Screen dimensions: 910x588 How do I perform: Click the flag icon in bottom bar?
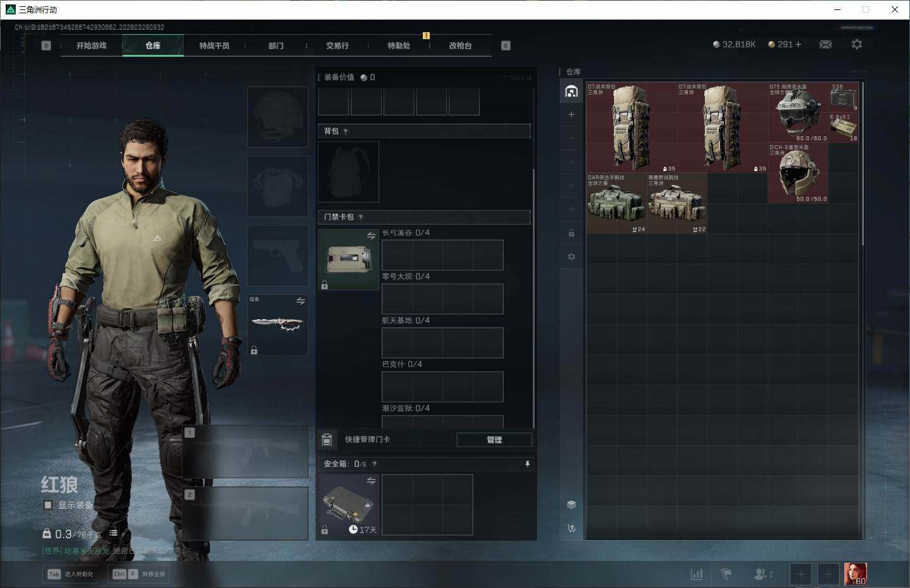tap(726, 574)
